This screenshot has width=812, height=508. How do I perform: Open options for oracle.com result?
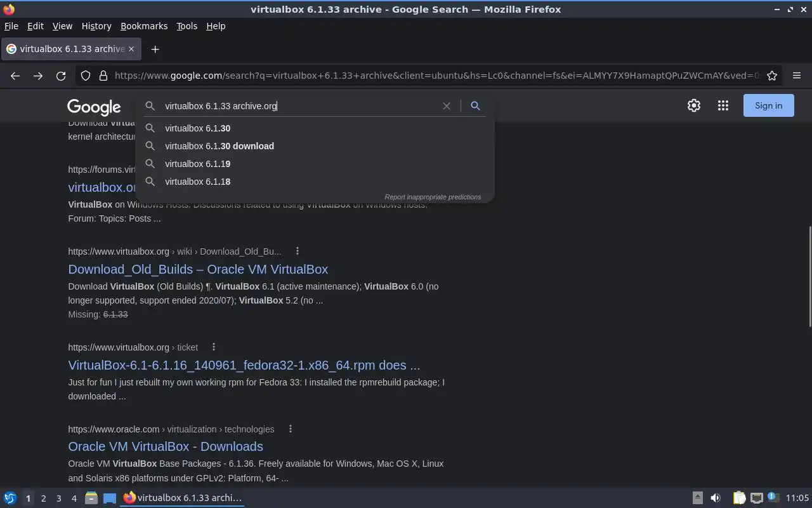[x=291, y=429]
